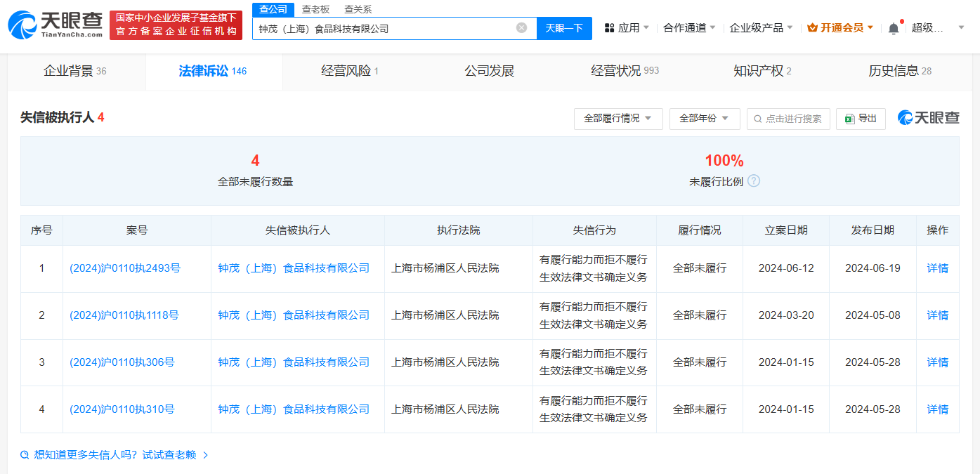Expand the 全部年份 year filter
This screenshot has width=980, height=474.
click(x=704, y=119)
